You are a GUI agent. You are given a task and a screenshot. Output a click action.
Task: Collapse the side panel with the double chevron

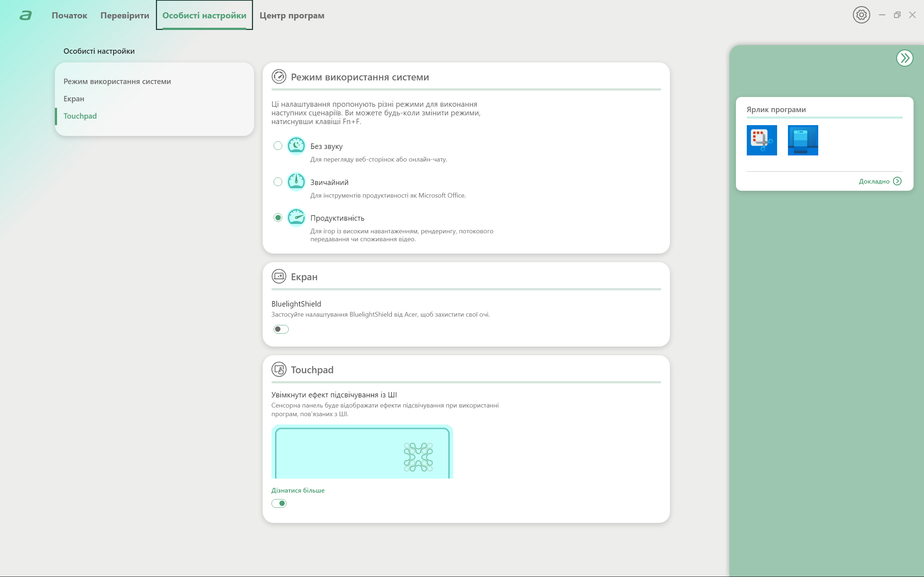tap(905, 58)
